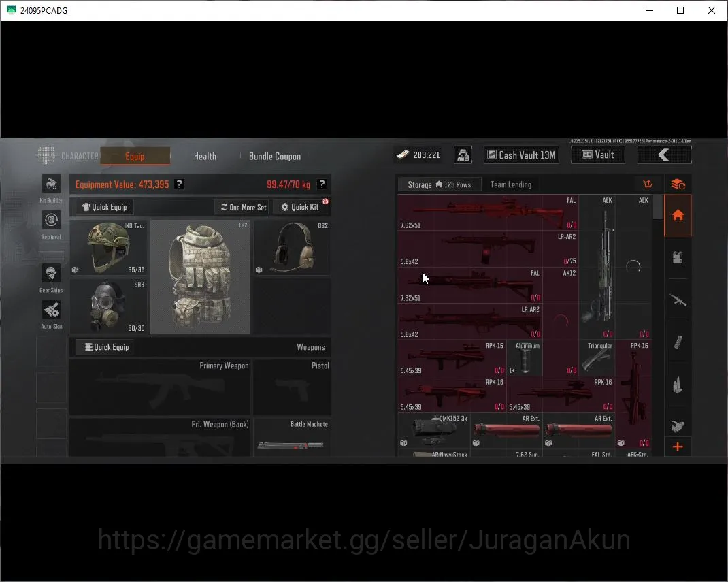The width and height of the screenshot is (728, 582).
Task: Select the TM2 armor vest thumbnail
Action: 200,277
